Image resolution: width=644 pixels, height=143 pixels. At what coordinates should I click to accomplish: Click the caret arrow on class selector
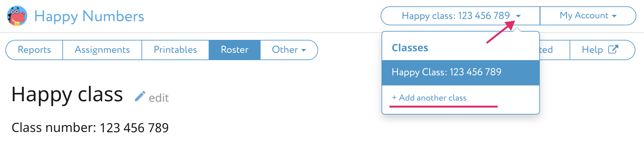tap(518, 16)
